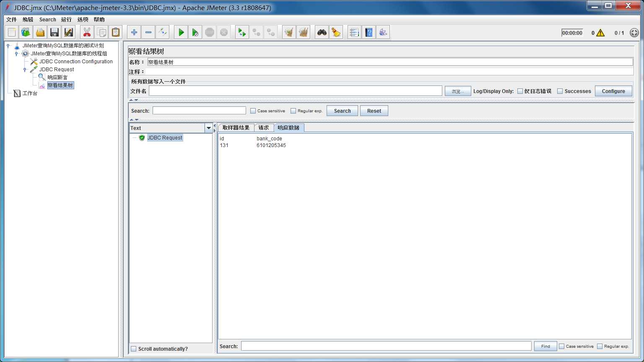Select 响应断言 node in tree
The width and height of the screenshot is (644, 362).
pos(57,78)
